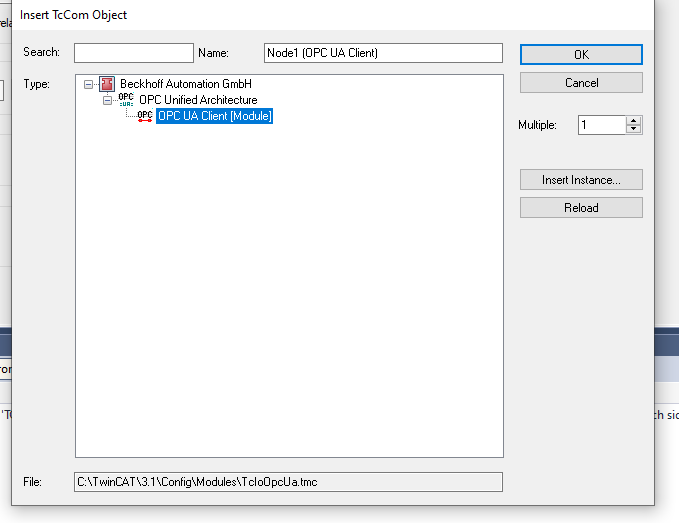The width and height of the screenshot is (679, 523).
Task: Focus the Search input field
Action: coord(134,53)
